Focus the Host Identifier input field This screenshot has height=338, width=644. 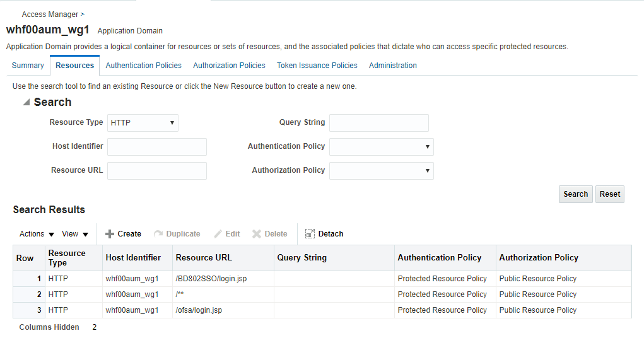157,147
